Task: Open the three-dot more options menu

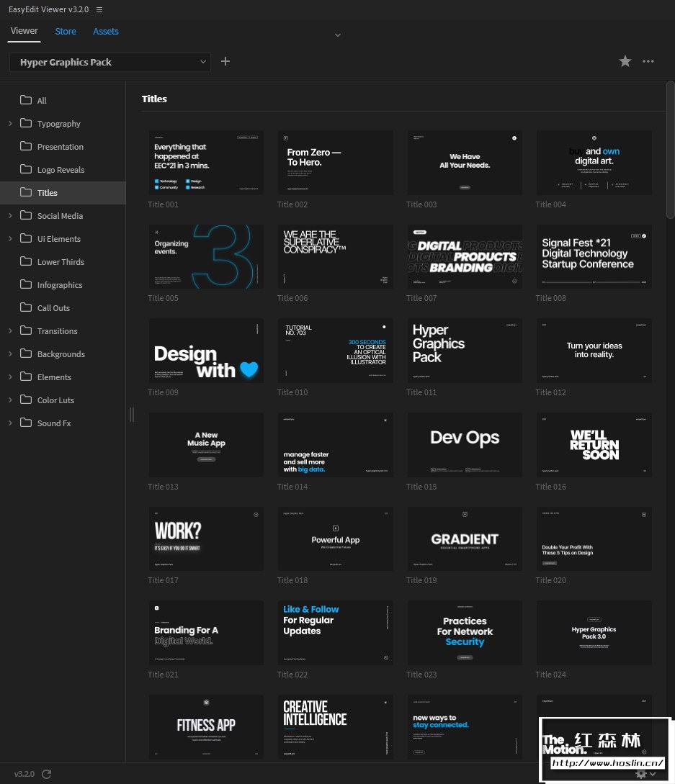Action: point(648,61)
